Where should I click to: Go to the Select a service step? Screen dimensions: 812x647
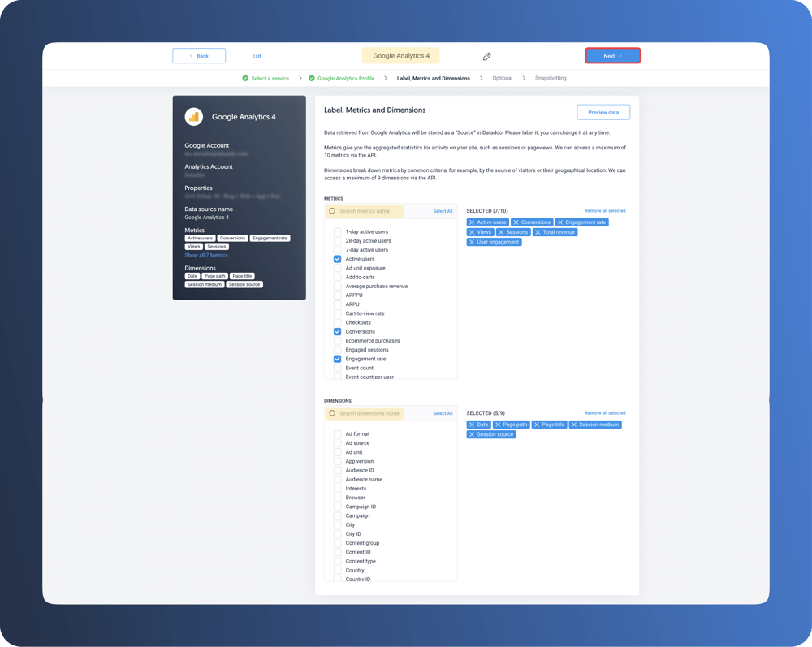[270, 78]
